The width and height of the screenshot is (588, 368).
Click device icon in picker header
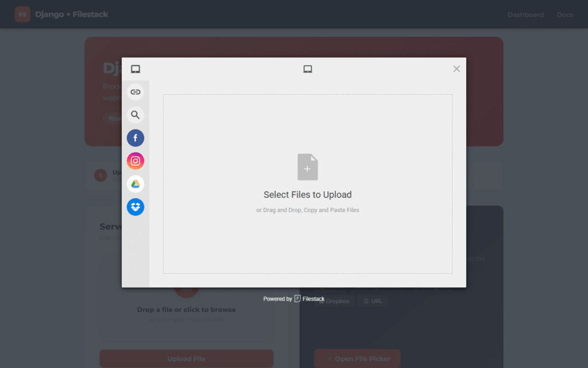pos(308,69)
